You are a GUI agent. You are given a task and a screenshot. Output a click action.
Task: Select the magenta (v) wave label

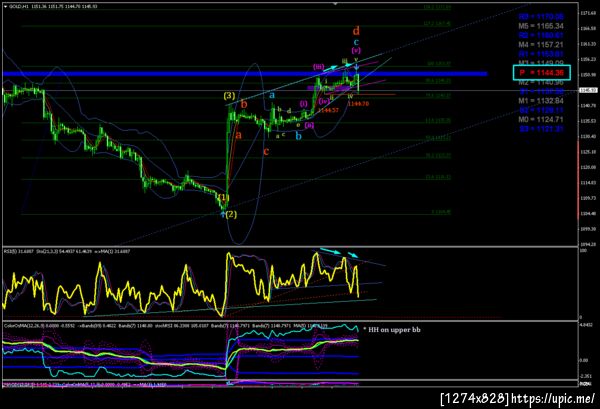pyautogui.click(x=356, y=50)
